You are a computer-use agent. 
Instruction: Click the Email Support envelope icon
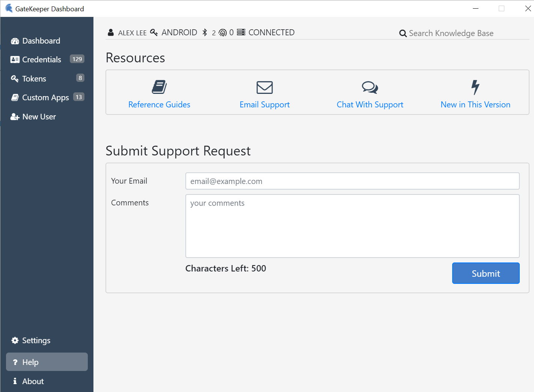tap(265, 87)
